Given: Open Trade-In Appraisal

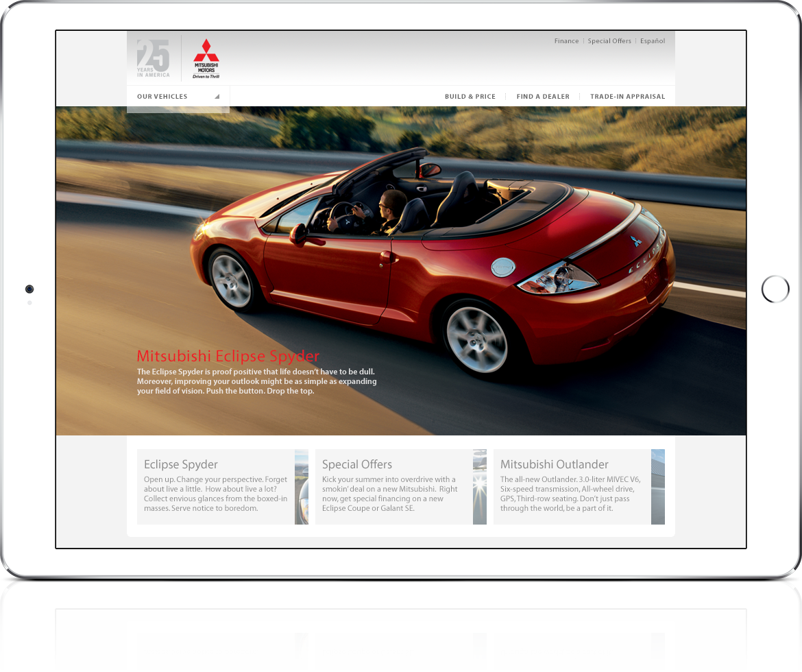Looking at the screenshot, I should coord(628,96).
